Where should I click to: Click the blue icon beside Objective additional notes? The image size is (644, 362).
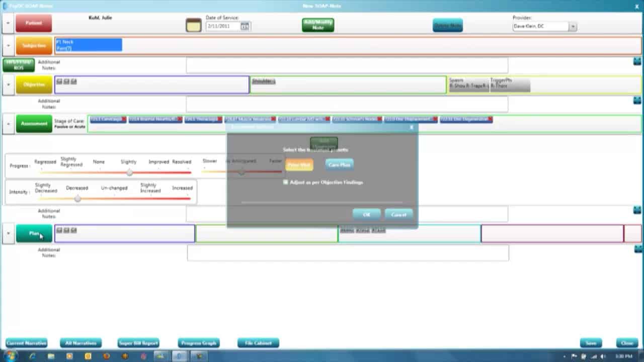coord(637,100)
